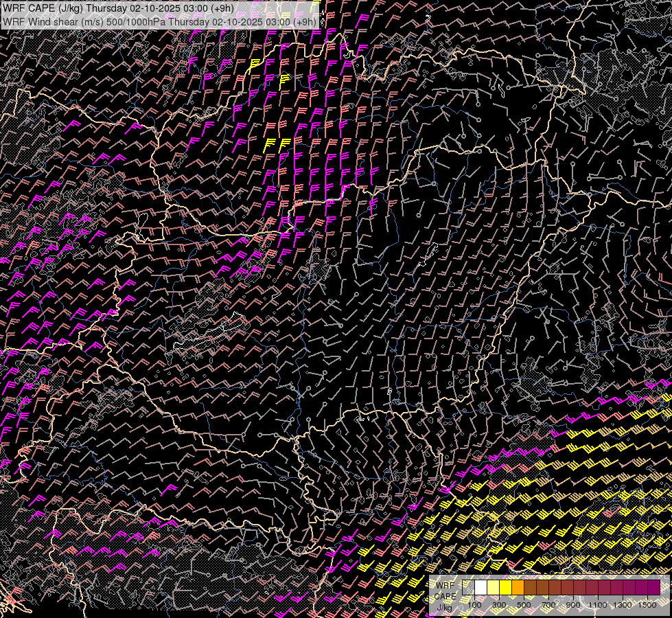The width and height of the screenshot is (672, 618).
Task: Click the 100 label on the legend
Action: pos(474,605)
